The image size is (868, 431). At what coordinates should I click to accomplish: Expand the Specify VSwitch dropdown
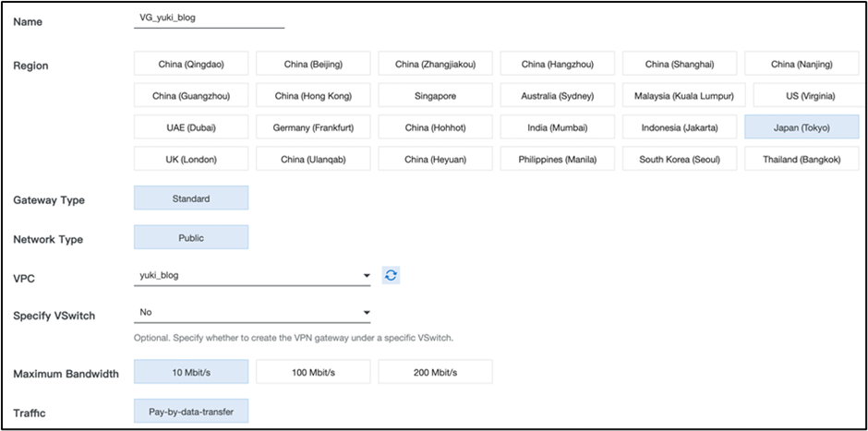(252, 313)
